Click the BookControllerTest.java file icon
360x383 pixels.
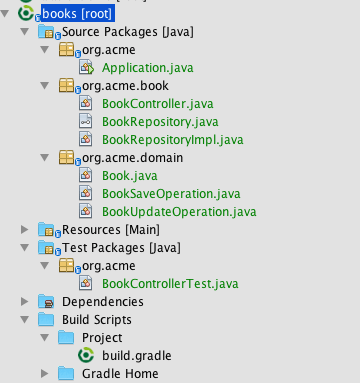tap(85, 283)
